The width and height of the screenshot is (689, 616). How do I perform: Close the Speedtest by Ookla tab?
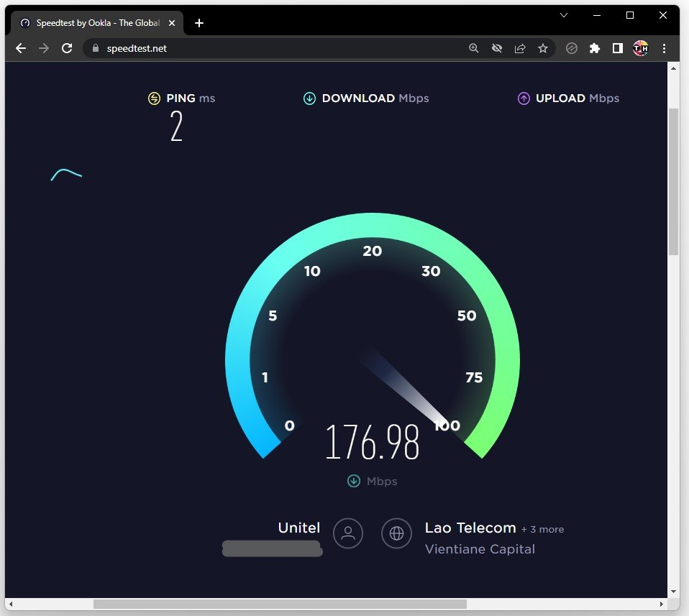(172, 23)
